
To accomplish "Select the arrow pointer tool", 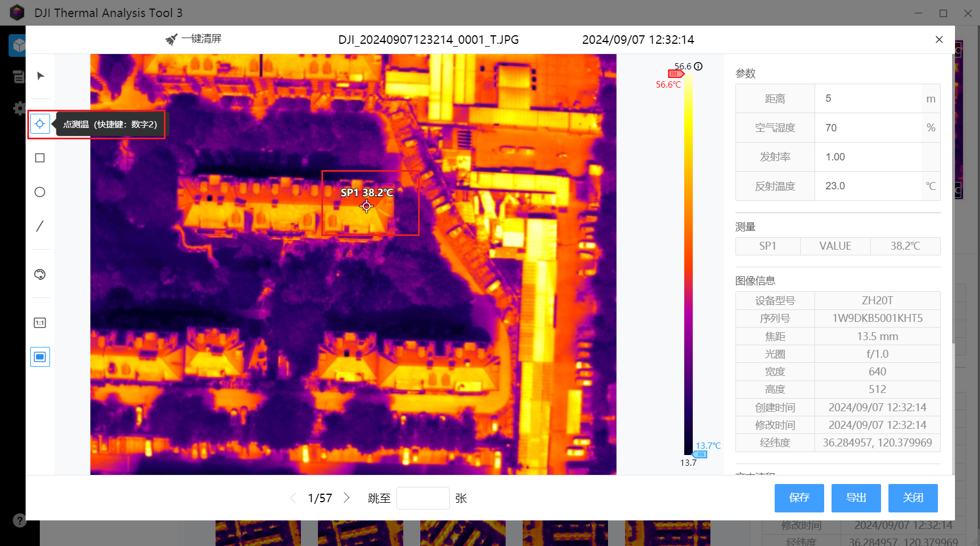I will point(40,76).
